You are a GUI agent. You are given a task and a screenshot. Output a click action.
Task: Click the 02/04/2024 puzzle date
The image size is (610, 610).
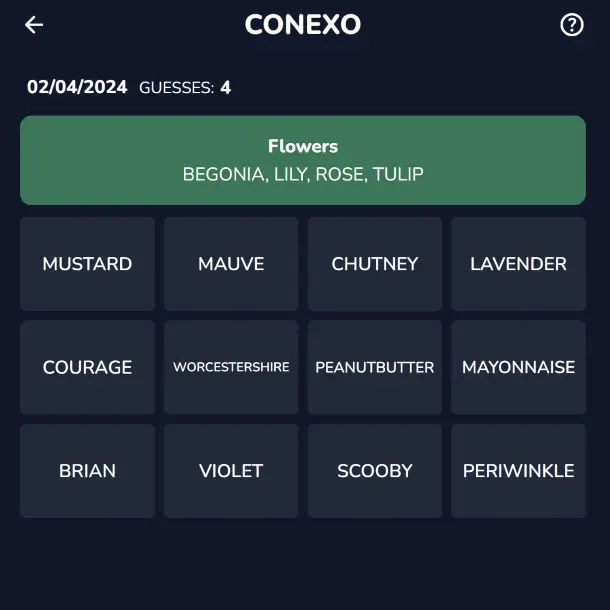tap(77, 87)
